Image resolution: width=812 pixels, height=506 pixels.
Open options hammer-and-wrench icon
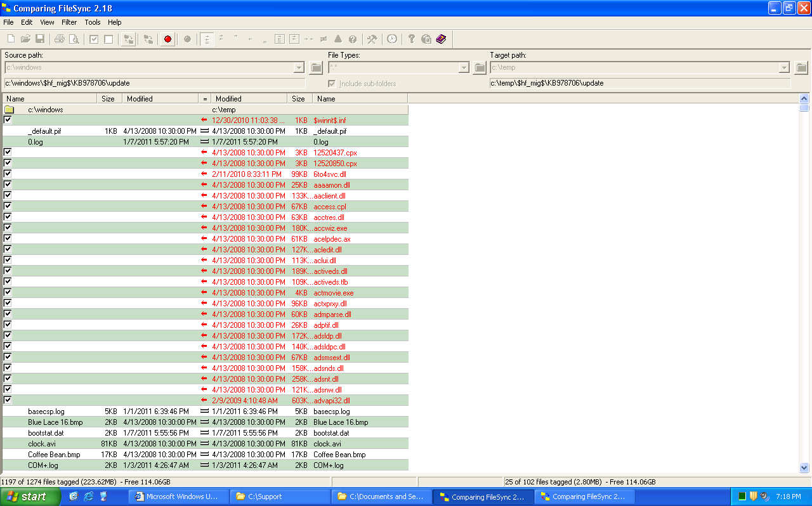pyautogui.click(x=372, y=39)
